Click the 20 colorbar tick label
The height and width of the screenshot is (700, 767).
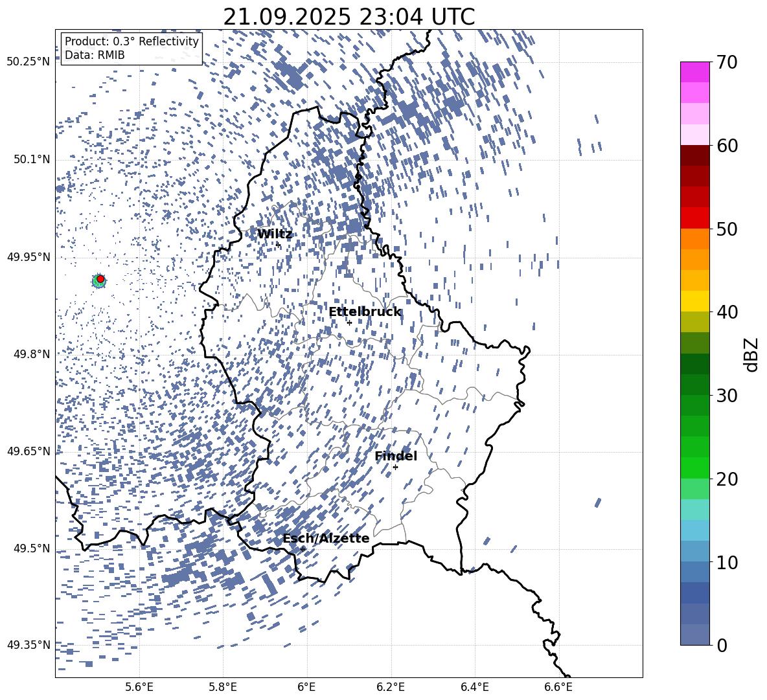point(726,479)
